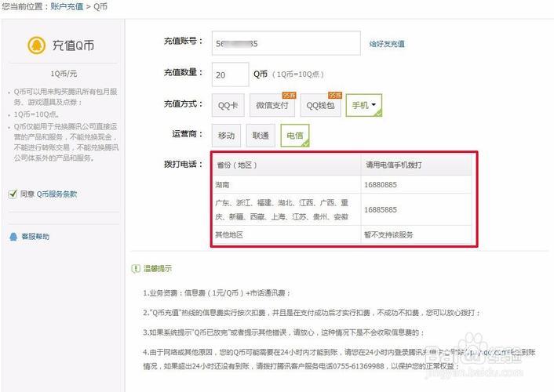Choose the 移动 carrier option
The image size is (554, 392).
[226, 136]
